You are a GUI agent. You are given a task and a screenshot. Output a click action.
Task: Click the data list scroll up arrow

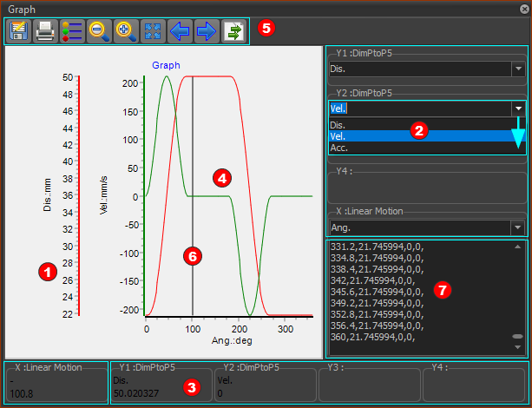pos(518,247)
